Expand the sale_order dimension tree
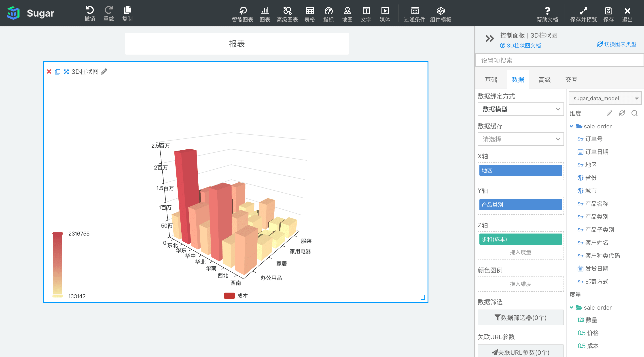 pos(571,126)
